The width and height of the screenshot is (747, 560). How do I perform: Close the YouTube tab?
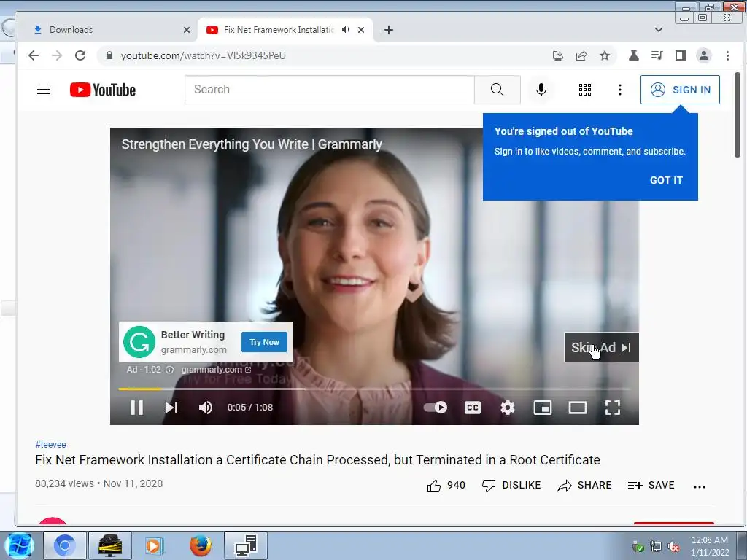[361, 30]
